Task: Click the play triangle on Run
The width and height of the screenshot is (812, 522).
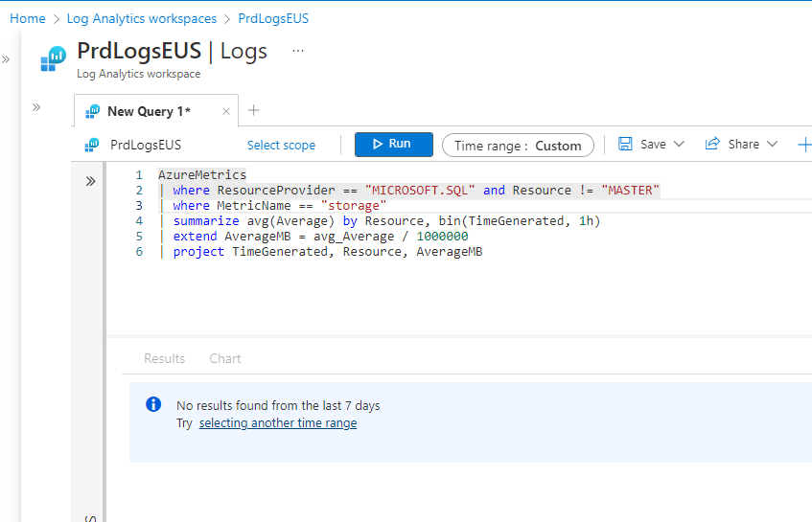Action: [378, 144]
